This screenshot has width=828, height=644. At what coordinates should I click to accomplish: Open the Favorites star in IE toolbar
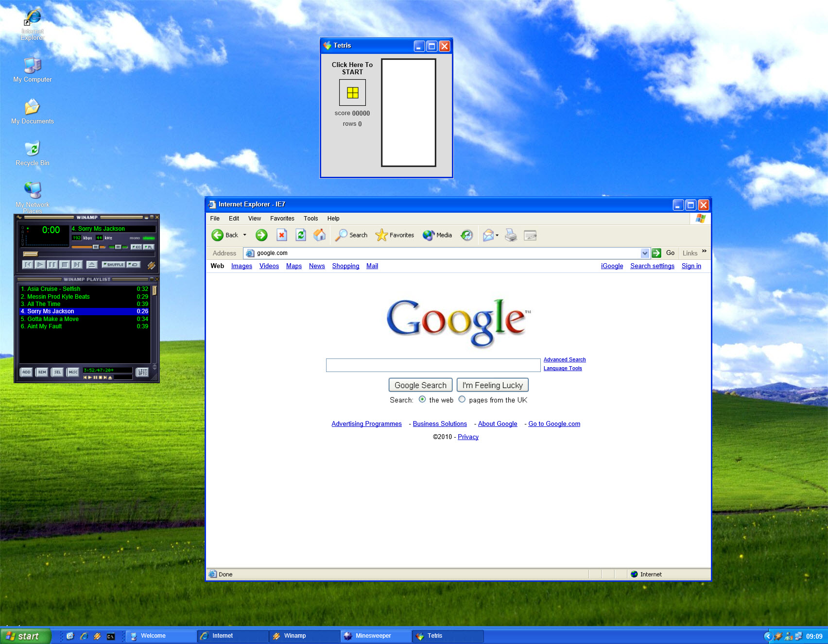[395, 236]
